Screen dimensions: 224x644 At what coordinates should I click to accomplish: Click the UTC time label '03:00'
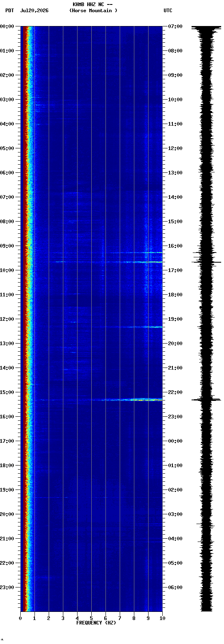pos(175,514)
